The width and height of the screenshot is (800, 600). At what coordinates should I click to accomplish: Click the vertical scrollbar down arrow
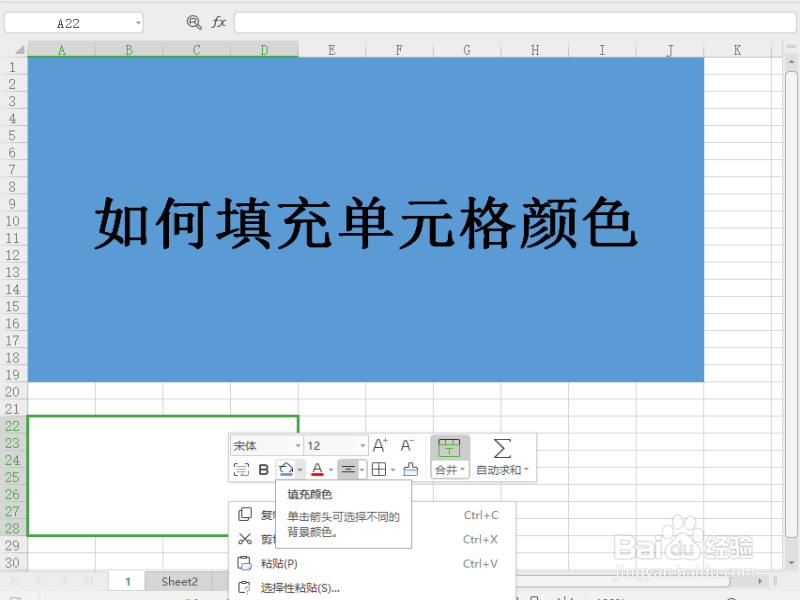(x=791, y=562)
